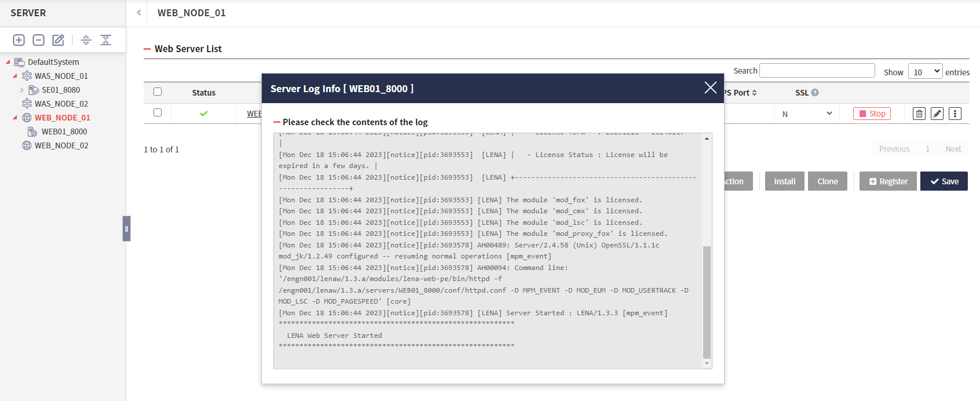Select WEB_NODE_02 in server tree
Viewport: 980px width, 401px height.
coord(61,145)
